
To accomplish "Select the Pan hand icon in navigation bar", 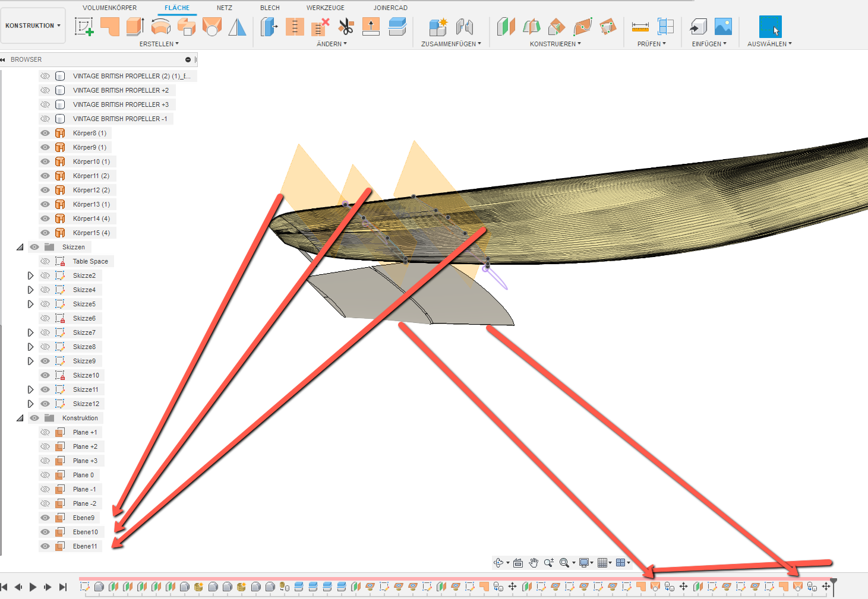I will pos(533,563).
